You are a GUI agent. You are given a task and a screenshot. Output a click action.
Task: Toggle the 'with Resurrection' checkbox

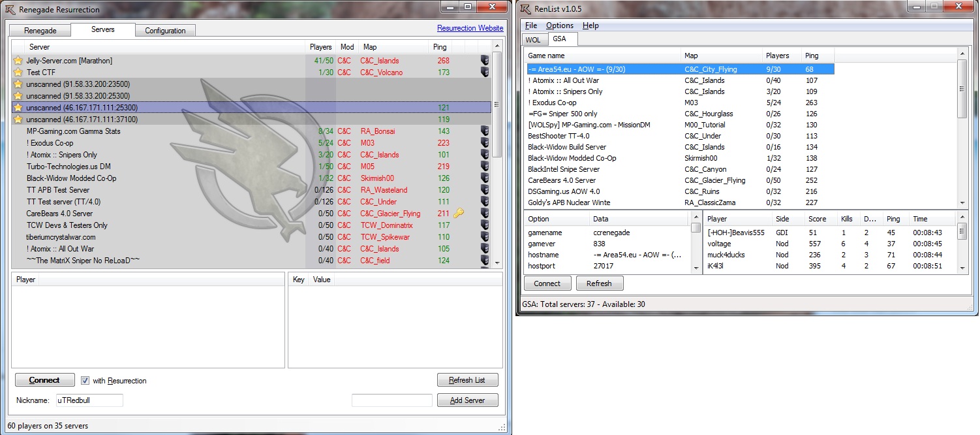[85, 381]
